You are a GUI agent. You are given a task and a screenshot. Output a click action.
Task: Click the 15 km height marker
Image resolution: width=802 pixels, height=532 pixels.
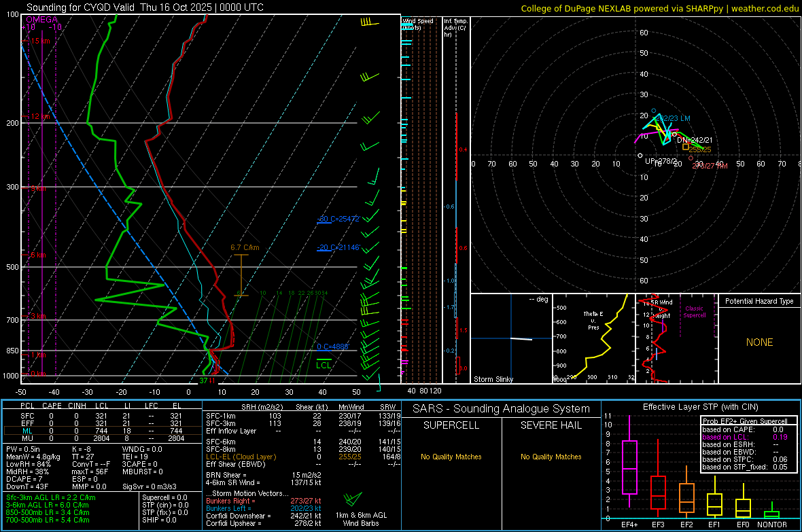click(39, 41)
